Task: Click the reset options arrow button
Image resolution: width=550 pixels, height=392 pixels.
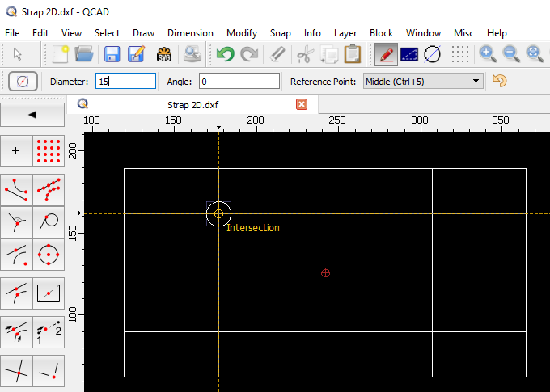Action: [x=500, y=81]
